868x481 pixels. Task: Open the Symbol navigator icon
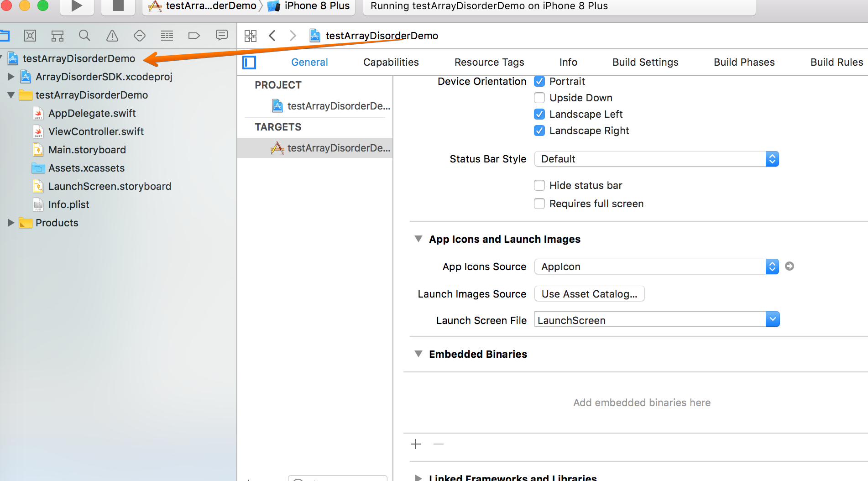(58, 36)
